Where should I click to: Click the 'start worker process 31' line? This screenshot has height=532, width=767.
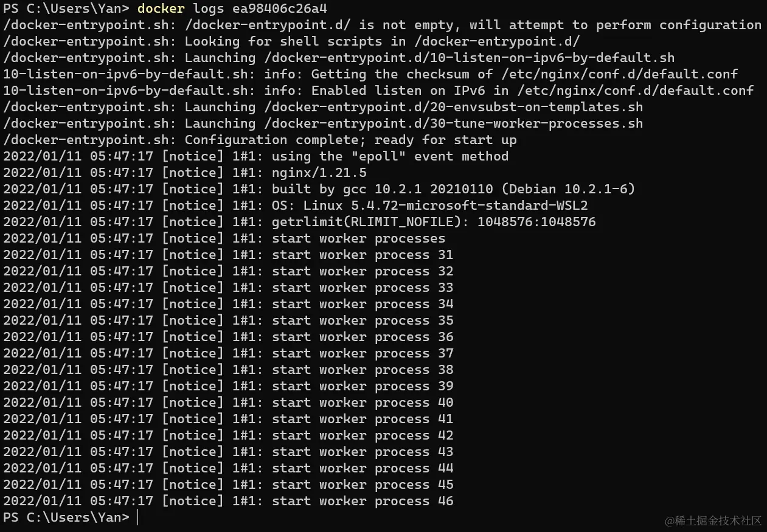click(228, 255)
